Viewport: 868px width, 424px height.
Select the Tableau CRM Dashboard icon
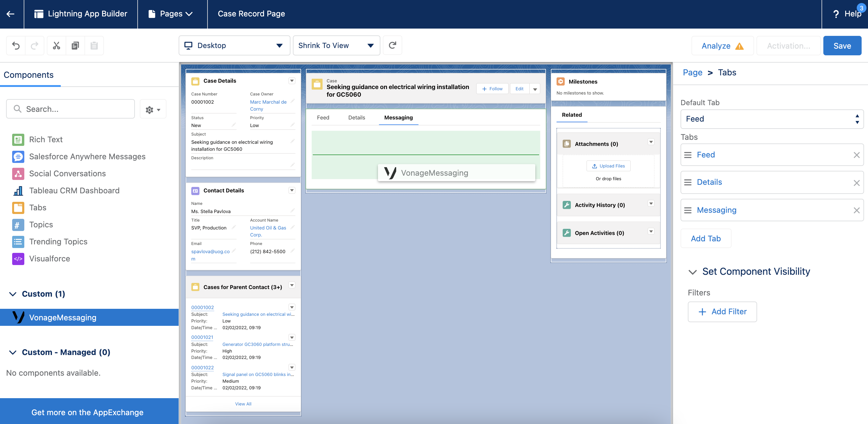[x=18, y=191]
